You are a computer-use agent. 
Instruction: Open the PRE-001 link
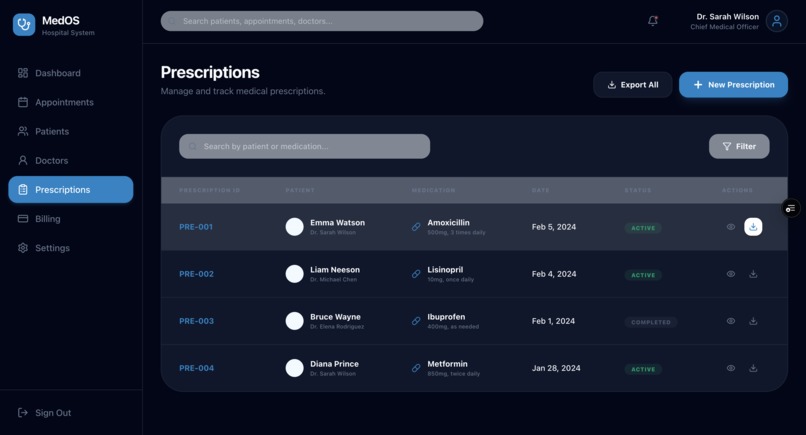[196, 227]
